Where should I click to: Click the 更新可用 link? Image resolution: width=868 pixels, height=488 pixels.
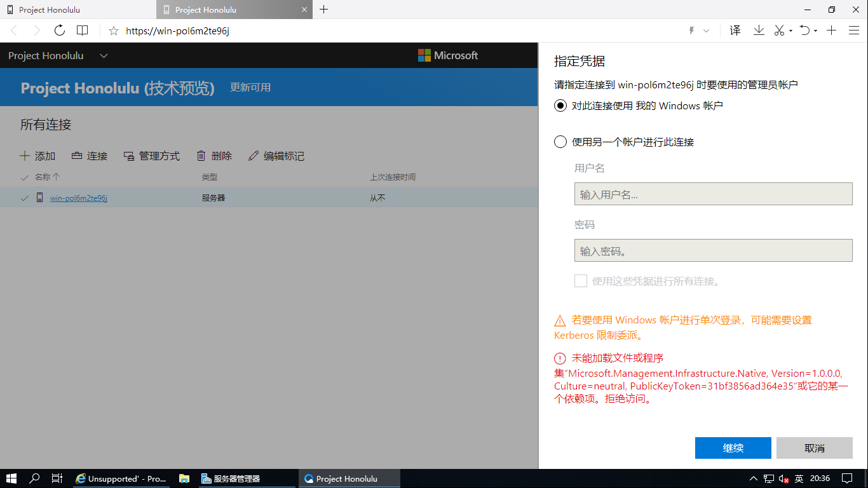click(250, 88)
